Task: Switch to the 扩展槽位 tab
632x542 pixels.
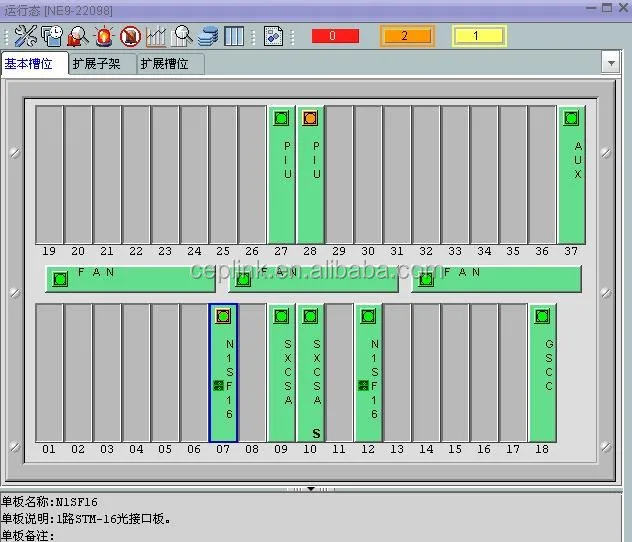Action: [x=170, y=64]
